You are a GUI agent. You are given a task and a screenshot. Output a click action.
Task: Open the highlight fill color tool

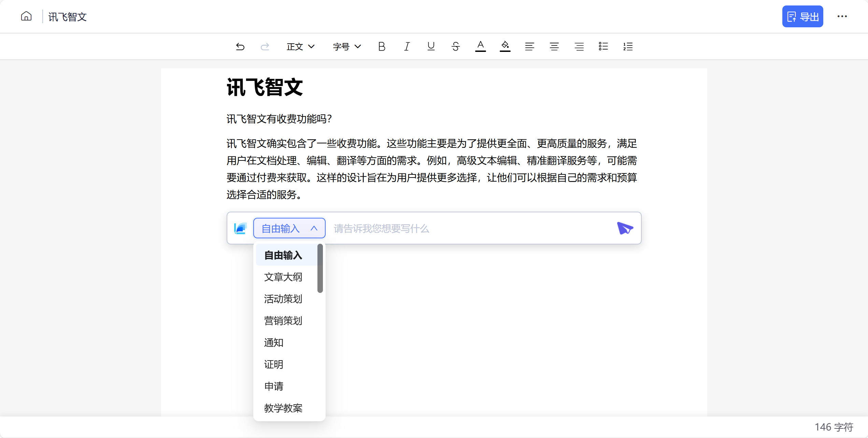(505, 46)
